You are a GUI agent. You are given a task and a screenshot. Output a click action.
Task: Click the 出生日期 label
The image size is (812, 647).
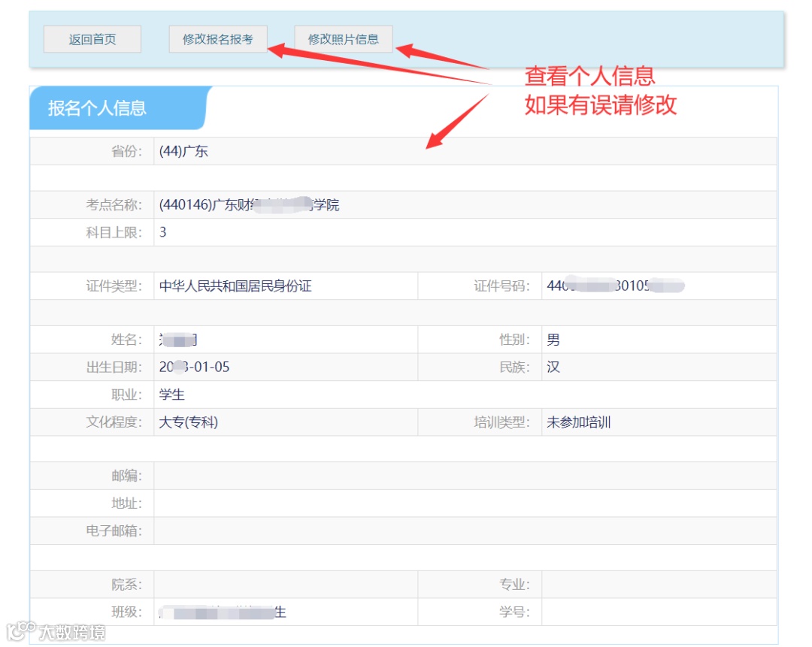coord(114,367)
